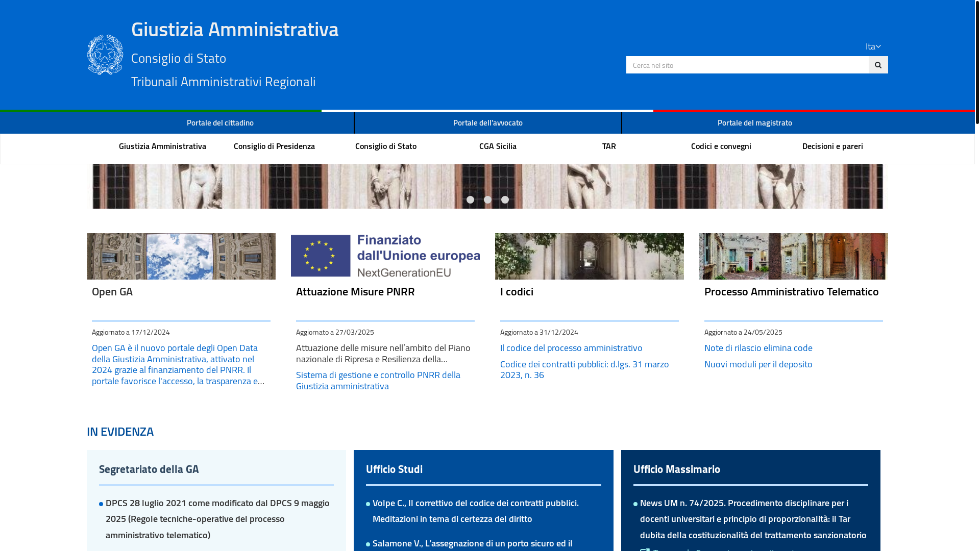This screenshot has width=980, height=551.
Task: Click 'Aggiornato a 31/12/2024' date text
Action: point(539,332)
